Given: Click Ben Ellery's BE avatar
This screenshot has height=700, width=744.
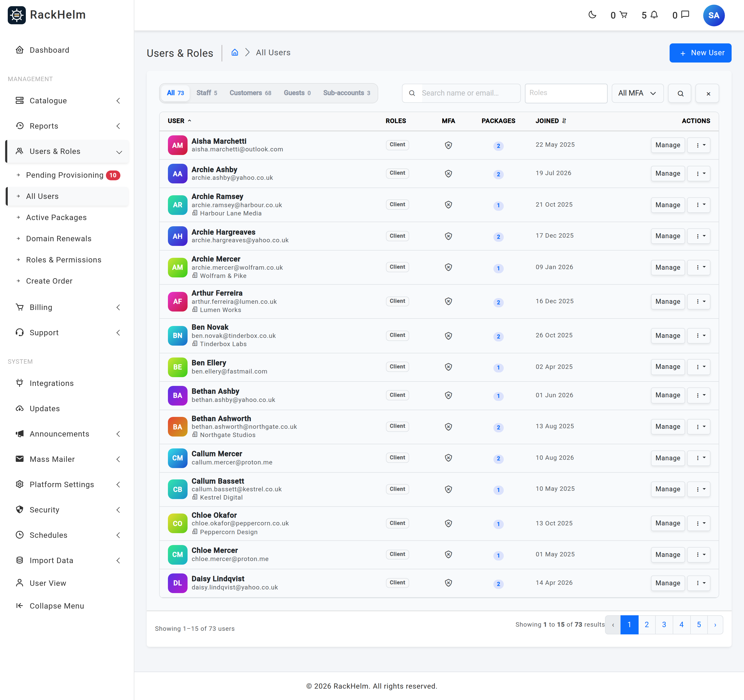Looking at the screenshot, I should click(x=177, y=367).
